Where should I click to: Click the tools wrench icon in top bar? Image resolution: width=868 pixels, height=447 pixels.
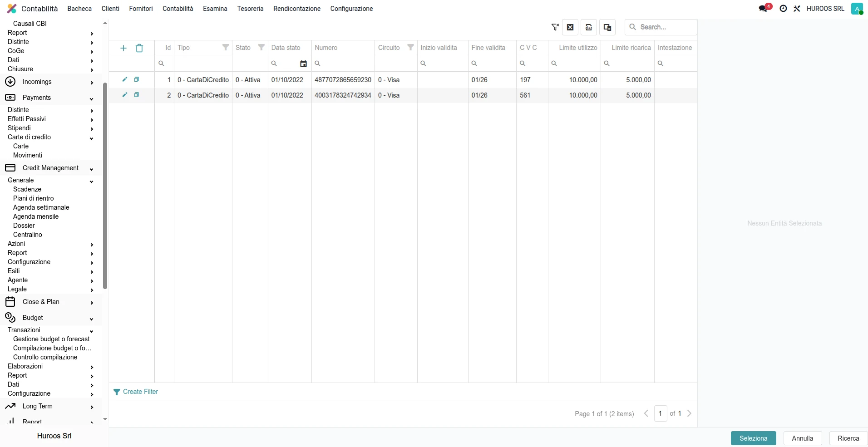click(797, 9)
